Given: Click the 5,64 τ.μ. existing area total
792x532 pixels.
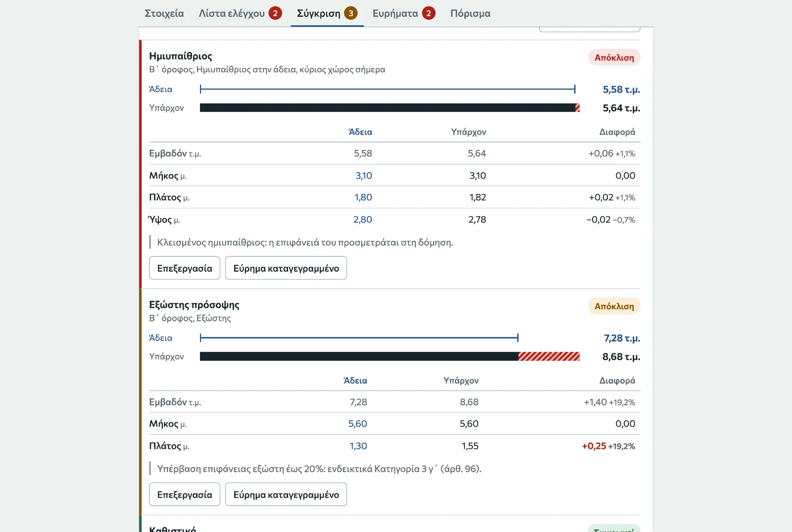Looking at the screenshot, I should coord(621,108).
